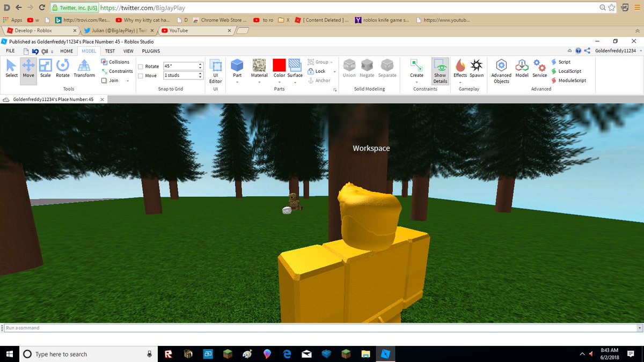Open Advanced Objects panel
This screenshot has width=644, height=362.
(x=501, y=71)
